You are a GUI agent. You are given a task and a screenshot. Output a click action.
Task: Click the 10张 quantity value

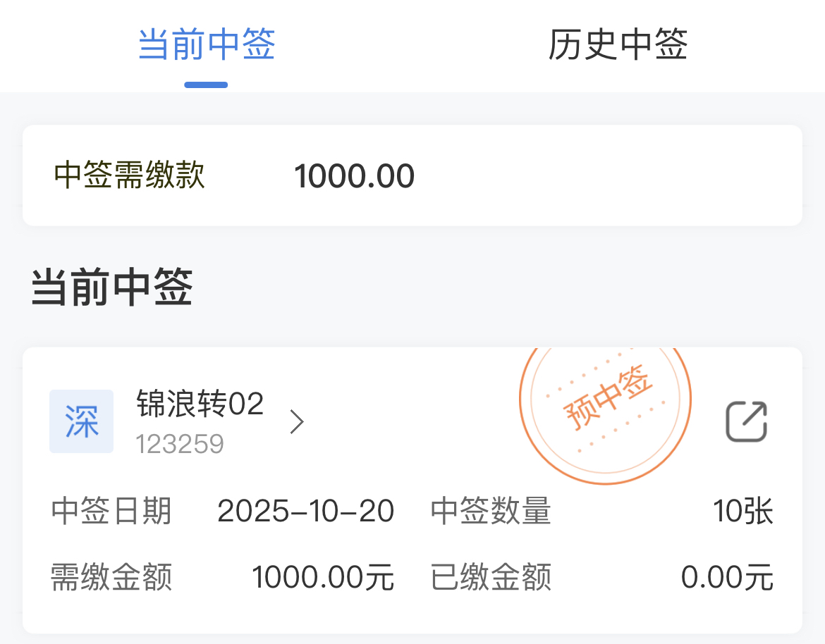(742, 511)
